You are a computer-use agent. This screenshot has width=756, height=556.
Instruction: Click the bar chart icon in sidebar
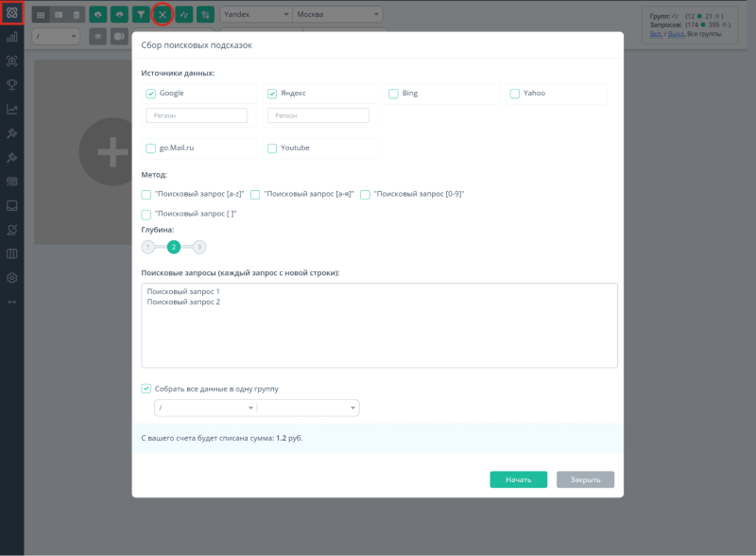coord(12,37)
